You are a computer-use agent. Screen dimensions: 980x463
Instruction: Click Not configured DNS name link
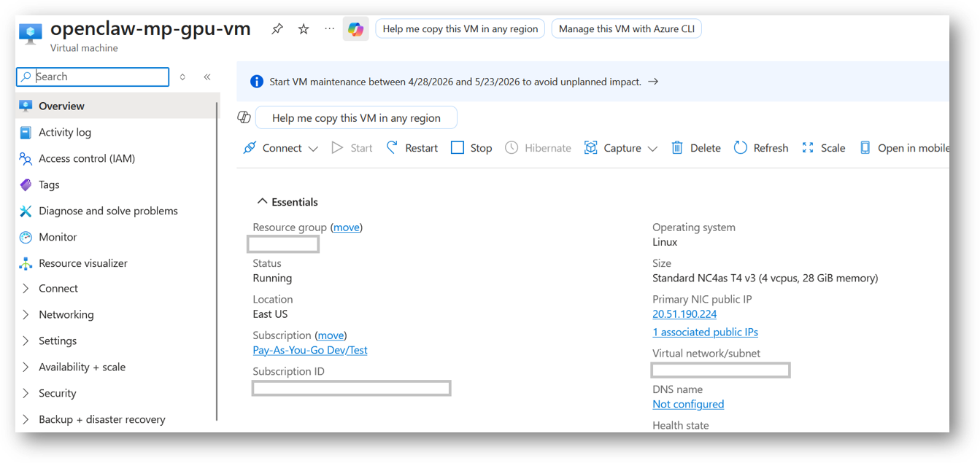click(x=688, y=404)
